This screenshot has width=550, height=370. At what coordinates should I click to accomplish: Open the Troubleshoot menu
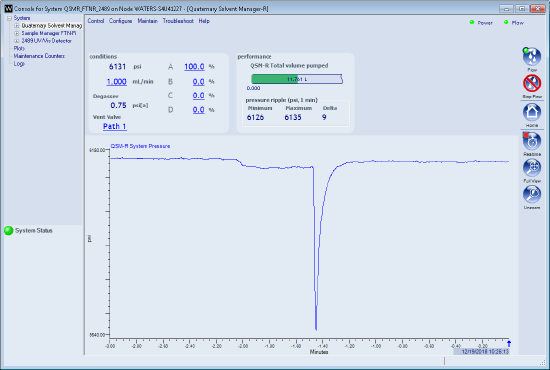pos(178,21)
